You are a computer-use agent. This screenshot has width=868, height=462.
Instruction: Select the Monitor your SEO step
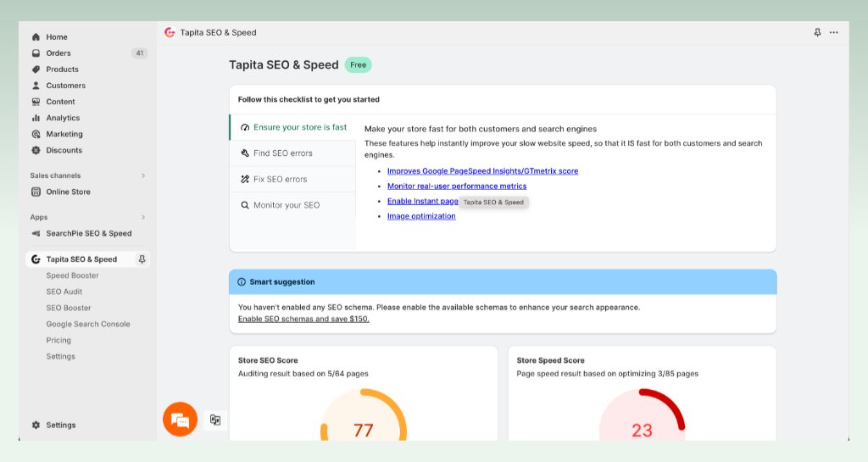pos(292,205)
